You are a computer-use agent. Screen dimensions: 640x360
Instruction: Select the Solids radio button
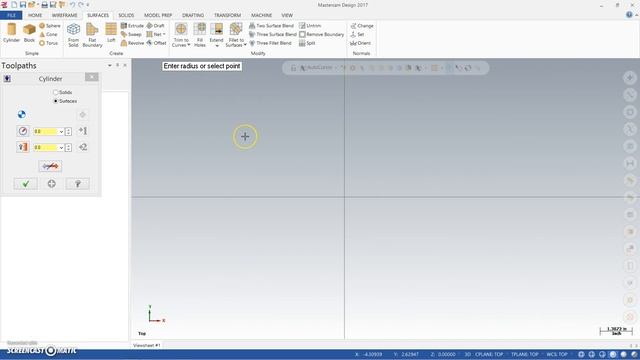pyautogui.click(x=56, y=93)
